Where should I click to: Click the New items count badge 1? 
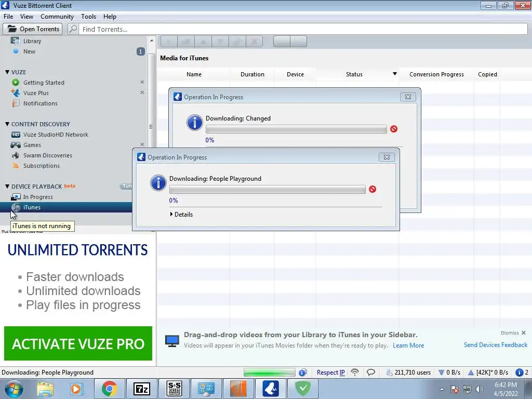pyautogui.click(x=140, y=51)
